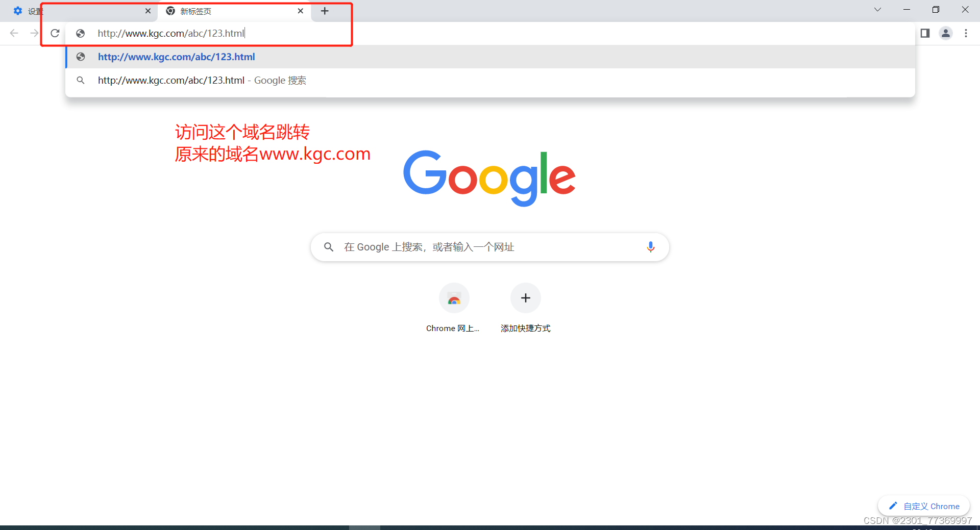Start voice search with microphone icon

650,247
